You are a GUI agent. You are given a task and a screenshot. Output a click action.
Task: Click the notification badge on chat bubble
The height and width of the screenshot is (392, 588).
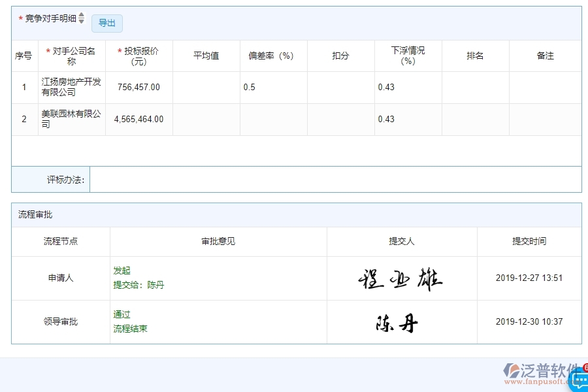point(585,367)
